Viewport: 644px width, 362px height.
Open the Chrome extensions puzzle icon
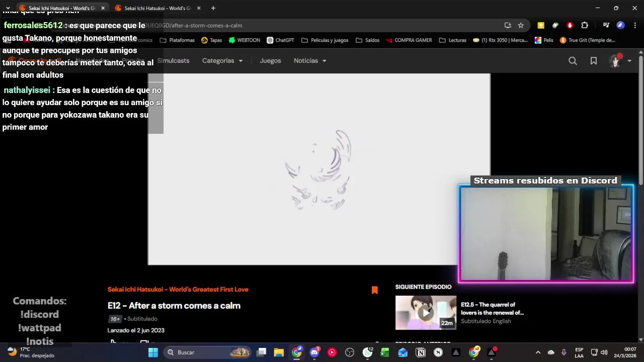pyautogui.click(x=585, y=25)
